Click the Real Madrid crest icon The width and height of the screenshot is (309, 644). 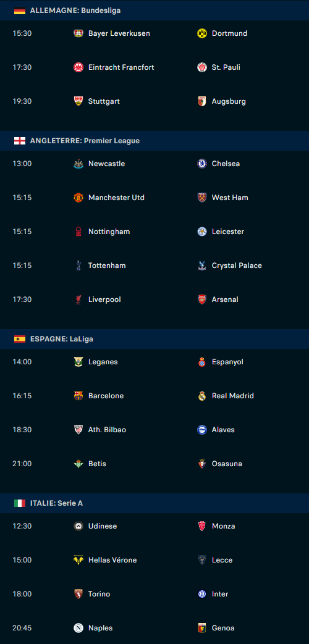pos(201,396)
